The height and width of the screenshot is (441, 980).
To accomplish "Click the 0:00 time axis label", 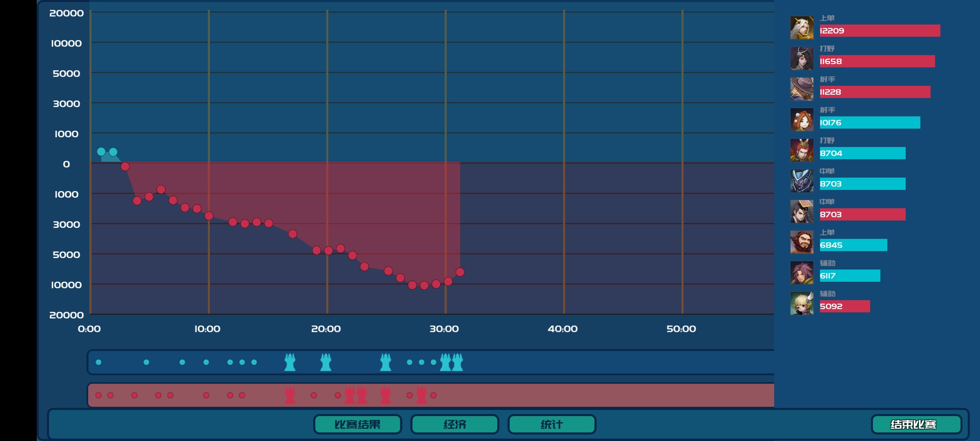I will point(89,329).
